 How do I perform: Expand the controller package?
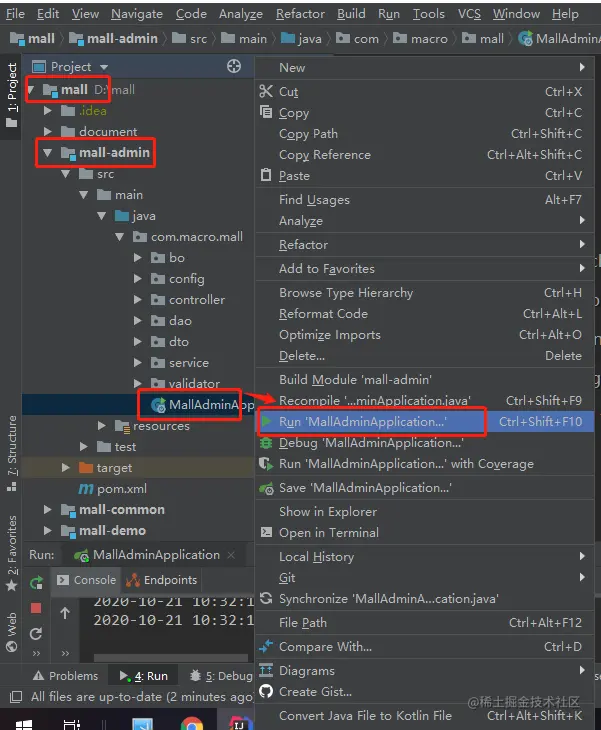137,299
